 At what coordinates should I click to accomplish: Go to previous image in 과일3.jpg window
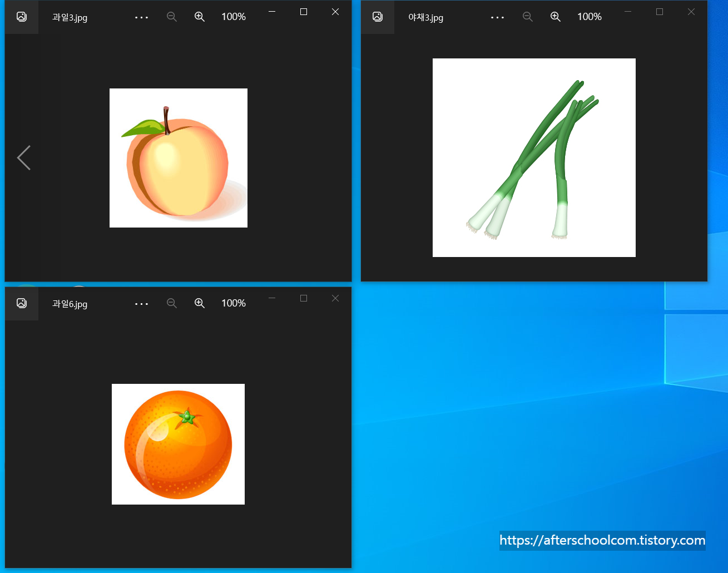point(23,158)
